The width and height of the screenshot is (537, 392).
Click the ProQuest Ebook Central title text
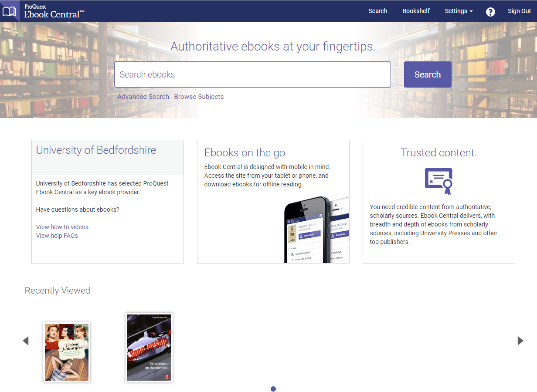[x=54, y=12]
